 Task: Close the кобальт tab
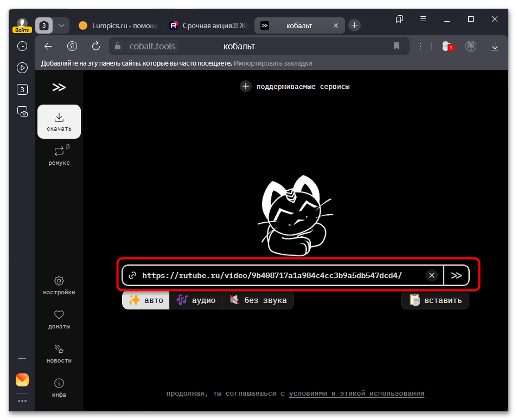click(336, 25)
